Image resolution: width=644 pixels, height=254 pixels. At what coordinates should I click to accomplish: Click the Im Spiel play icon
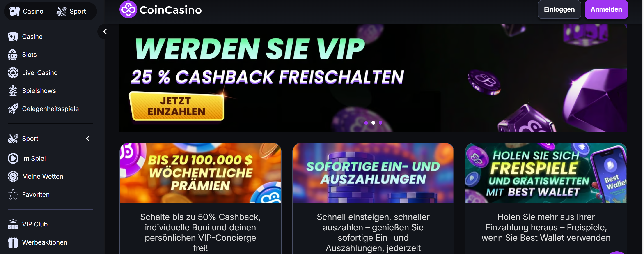[13, 158]
